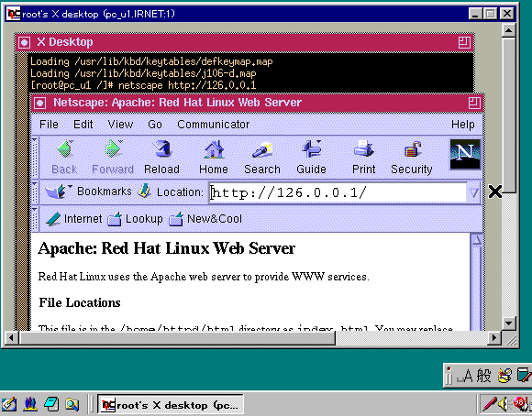
Task: Open the Edit menu
Action: (83, 125)
